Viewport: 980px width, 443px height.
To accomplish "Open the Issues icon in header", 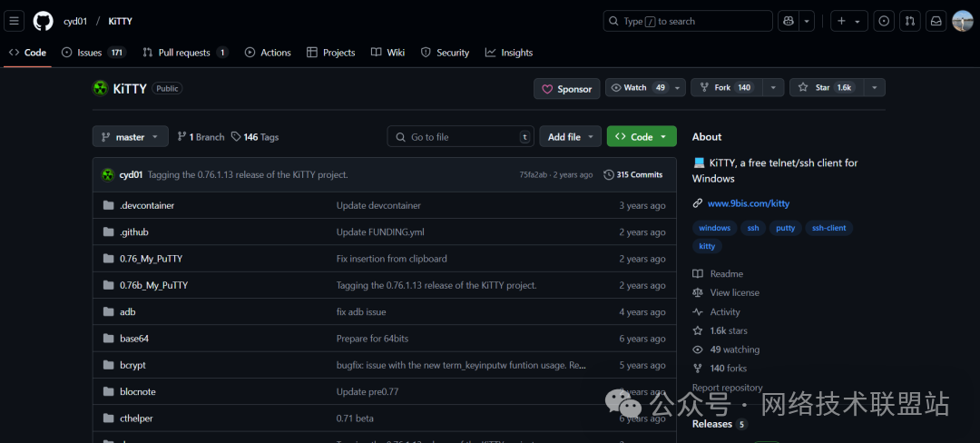I will pyautogui.click(x=883, y=21).
